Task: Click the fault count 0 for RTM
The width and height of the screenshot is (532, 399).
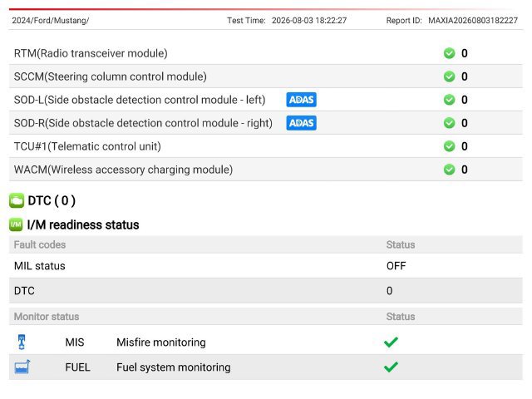Action: tap(465, 53)
